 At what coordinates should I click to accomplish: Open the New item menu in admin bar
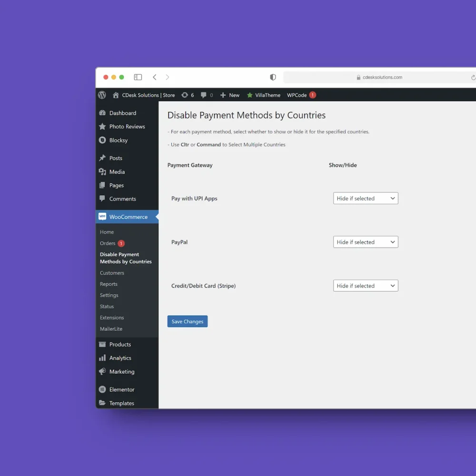[x=229, y=95]
